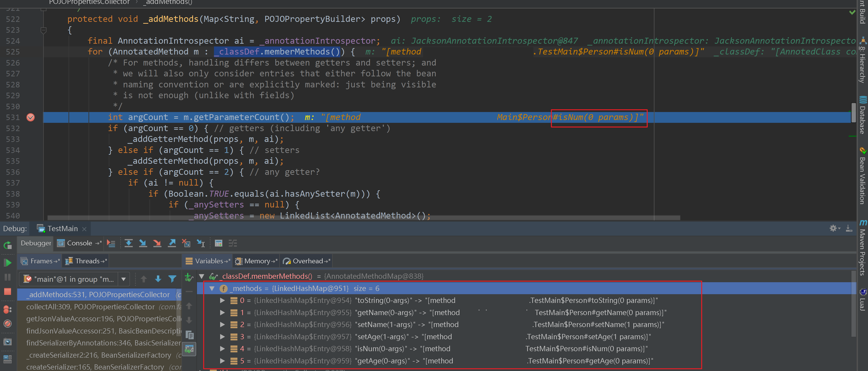This screenshot has height=371, width=868.
Task: Remove selected watch with minus icon
Action: [x=189, y=291]
